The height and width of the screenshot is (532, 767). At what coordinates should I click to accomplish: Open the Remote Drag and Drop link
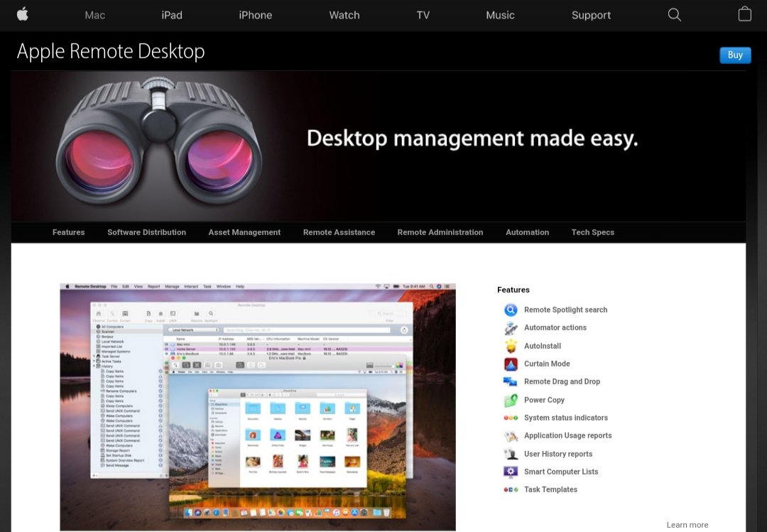coord(562,381)
